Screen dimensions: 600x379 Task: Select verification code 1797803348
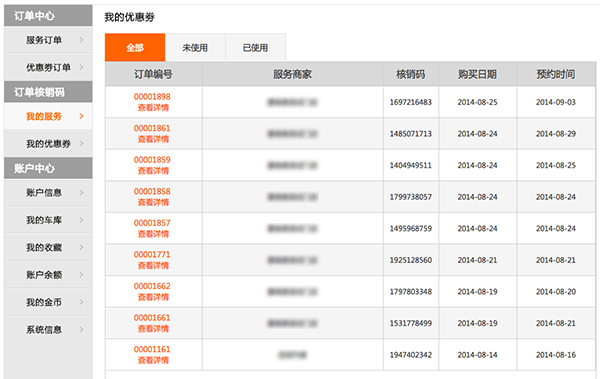(x=411, y=292)
